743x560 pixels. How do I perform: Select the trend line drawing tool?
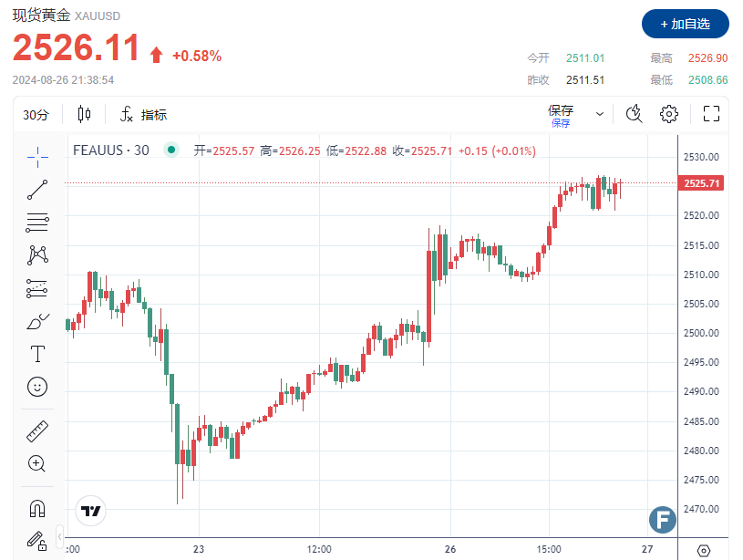click(x=37, y=190)
